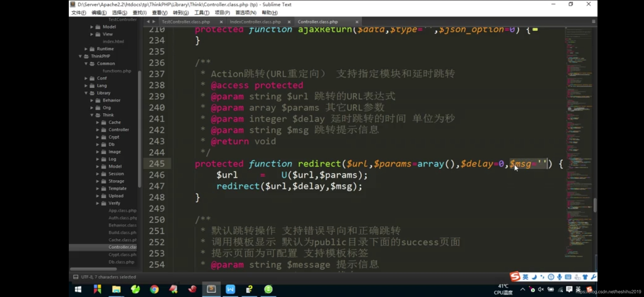Expand the Template folder

pos(97,188)
